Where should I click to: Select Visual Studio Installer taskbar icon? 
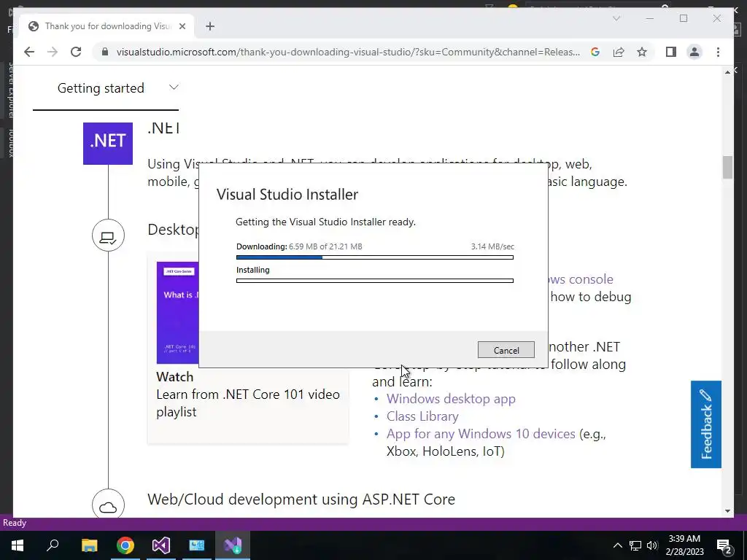click(x=233, y=545)
